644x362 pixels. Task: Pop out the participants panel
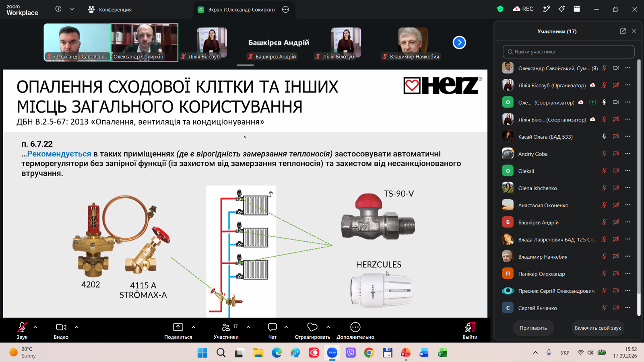click(623, 31)
